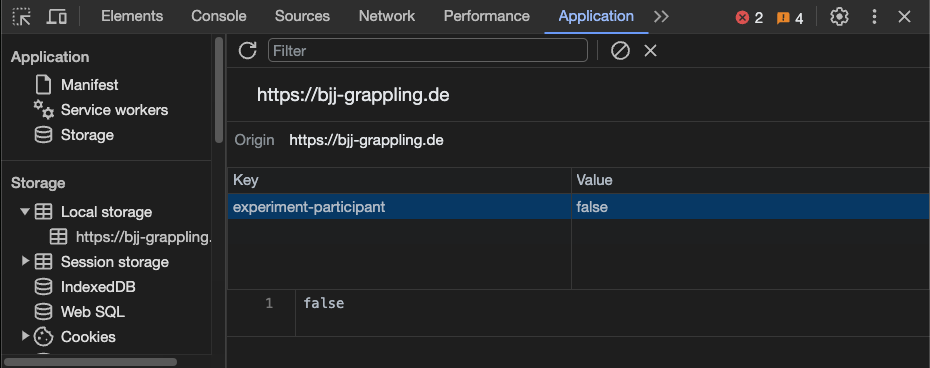Open DevTools settings gear
Screen dimensions: 930x368
tap(839, 17)
